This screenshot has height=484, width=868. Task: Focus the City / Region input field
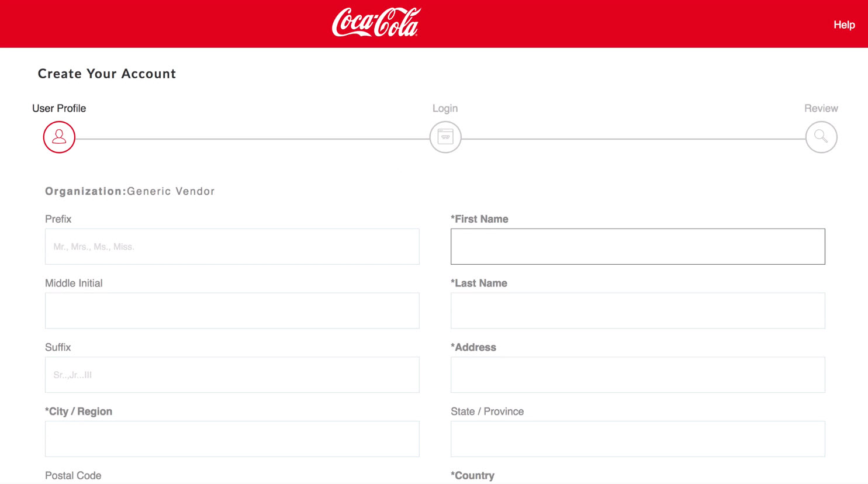(232, 439)
